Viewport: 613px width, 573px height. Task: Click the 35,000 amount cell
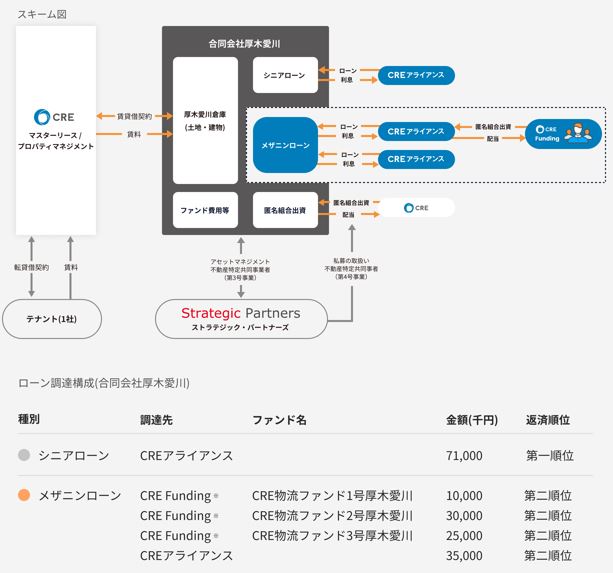click(464, 555)
